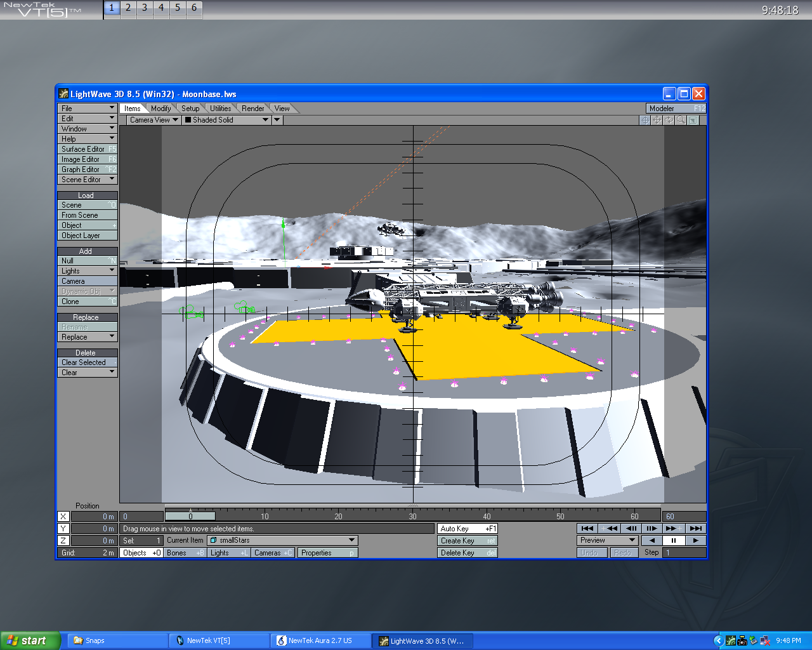Open the Edit dropdown menu

coord(88,119)
